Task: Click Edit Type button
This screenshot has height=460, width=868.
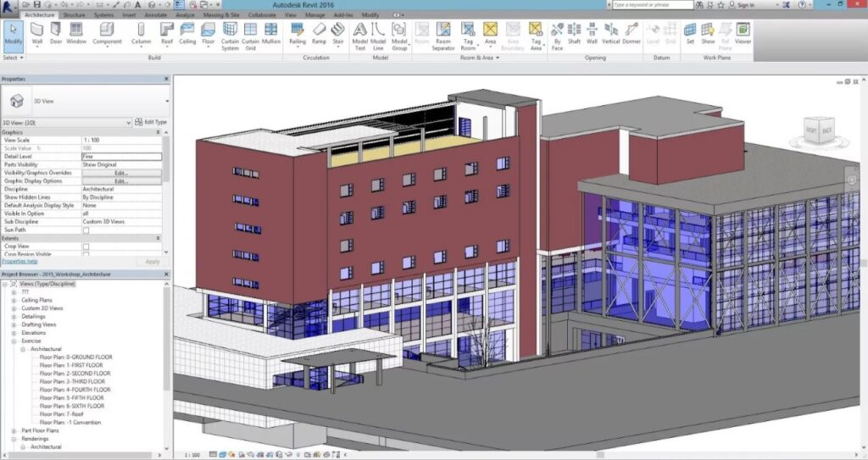Action: 151,122
